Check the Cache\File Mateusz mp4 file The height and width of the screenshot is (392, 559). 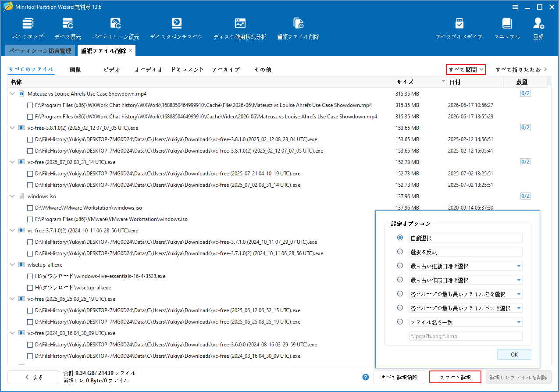(30, 105)
